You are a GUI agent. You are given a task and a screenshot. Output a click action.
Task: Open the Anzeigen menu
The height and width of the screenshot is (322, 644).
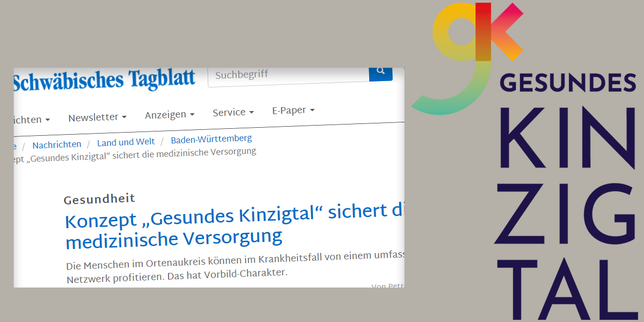(169, 114)
